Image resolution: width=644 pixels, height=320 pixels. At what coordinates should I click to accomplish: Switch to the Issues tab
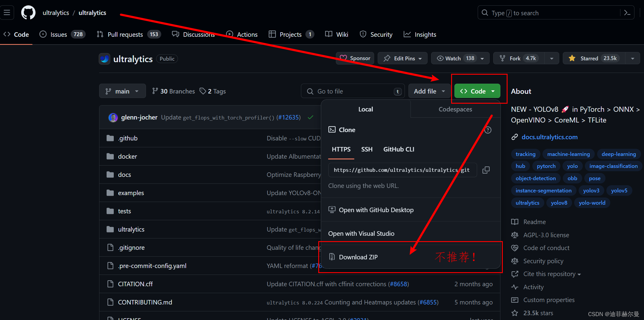click(x=62, y=34)
